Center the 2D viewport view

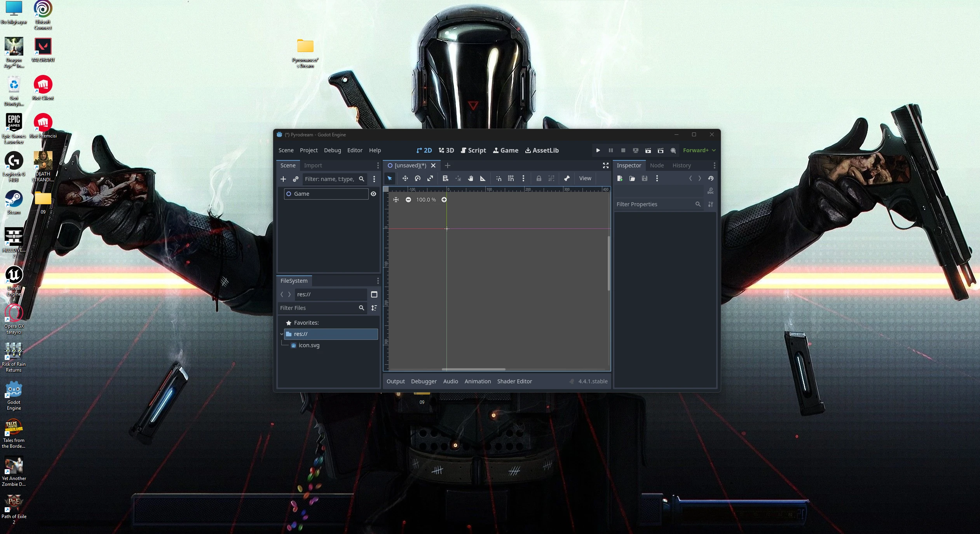point(396,200)
